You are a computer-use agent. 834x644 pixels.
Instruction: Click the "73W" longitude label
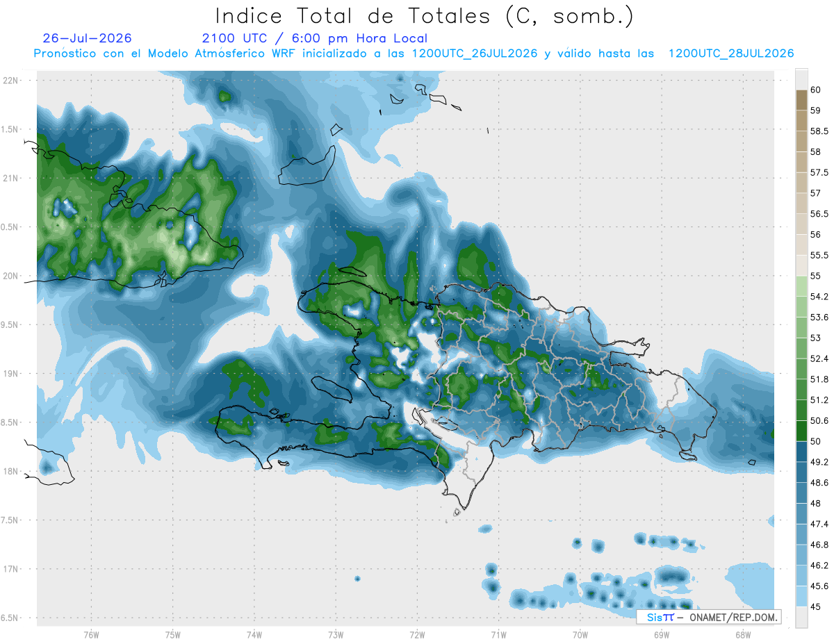click(336, 635)
